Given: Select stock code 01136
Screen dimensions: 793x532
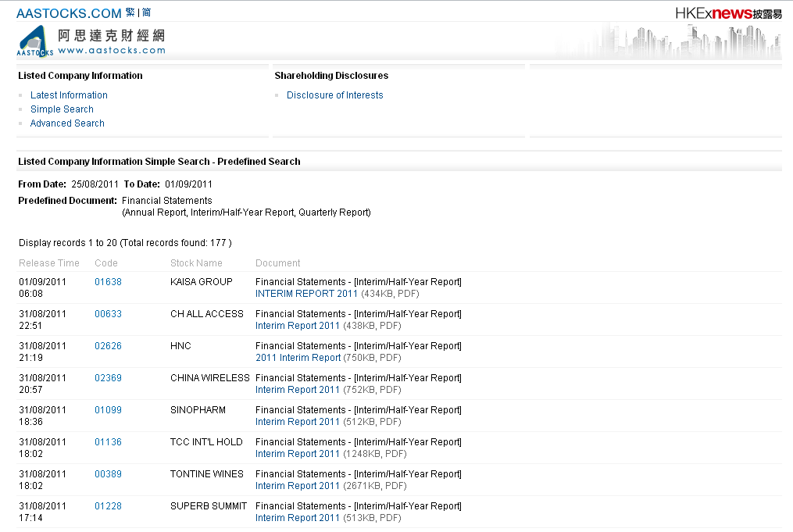Looking at the screenshot, I should click(108, 442).
